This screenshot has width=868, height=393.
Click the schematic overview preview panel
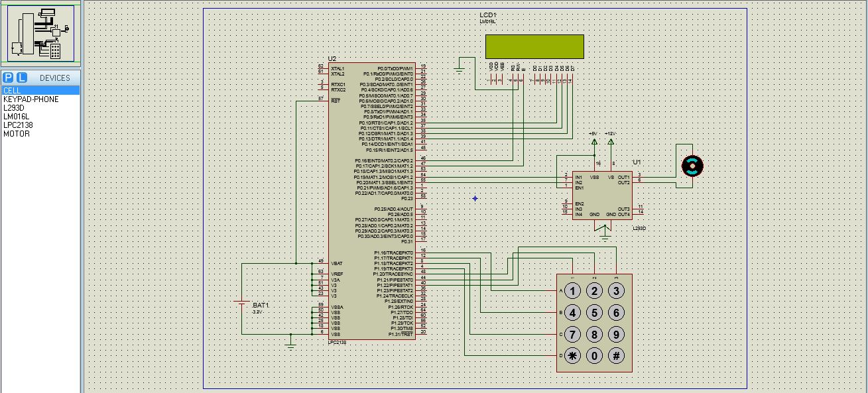point(40,32)
